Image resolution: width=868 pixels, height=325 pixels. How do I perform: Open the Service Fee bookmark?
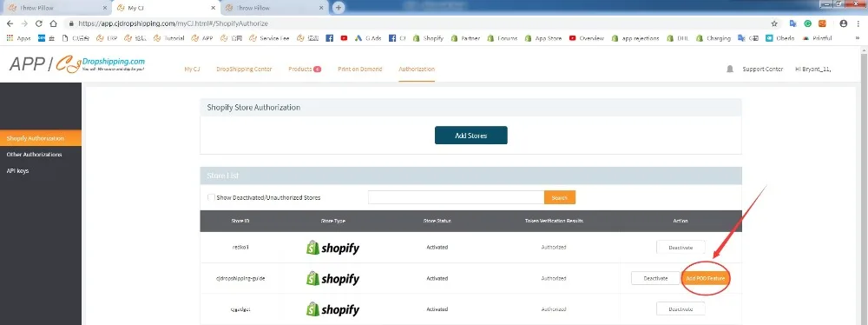(x=269, y=38)
